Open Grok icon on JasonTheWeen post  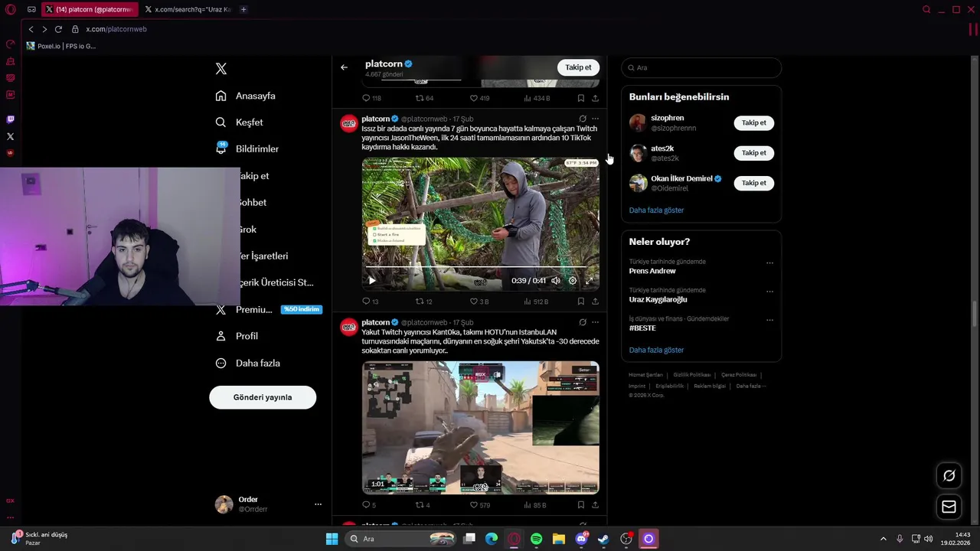tap(583, 119)
